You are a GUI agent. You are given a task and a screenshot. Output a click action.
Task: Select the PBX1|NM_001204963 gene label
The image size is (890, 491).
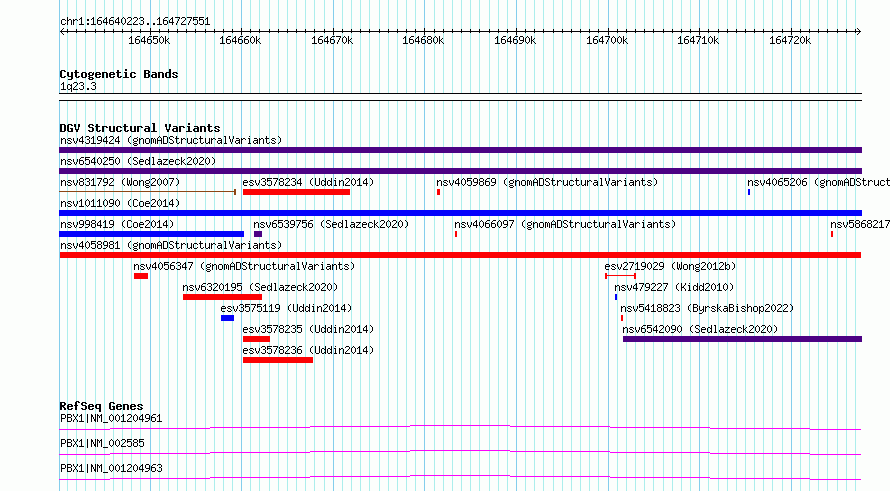pos(111,468)
